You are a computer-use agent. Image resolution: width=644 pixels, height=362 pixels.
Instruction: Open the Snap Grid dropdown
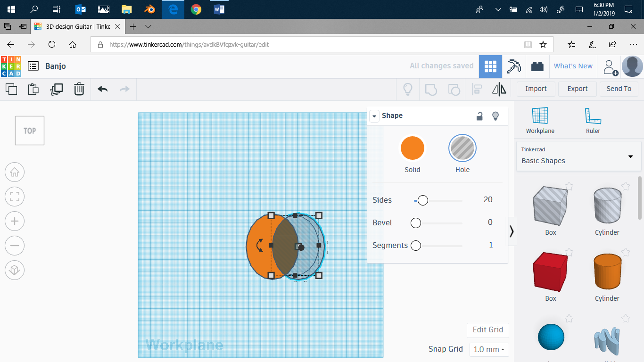pyautogui.click(x=489, y=349)
